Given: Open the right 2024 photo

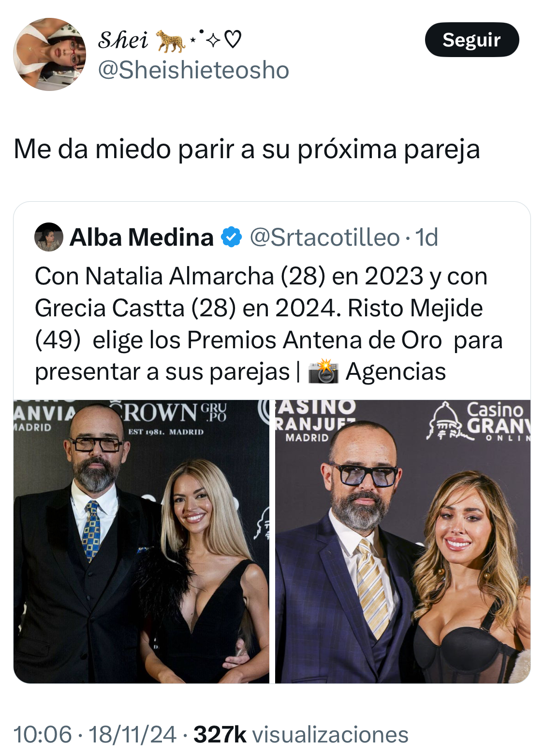Looking at the screenshot, I should tap(403, 541).
